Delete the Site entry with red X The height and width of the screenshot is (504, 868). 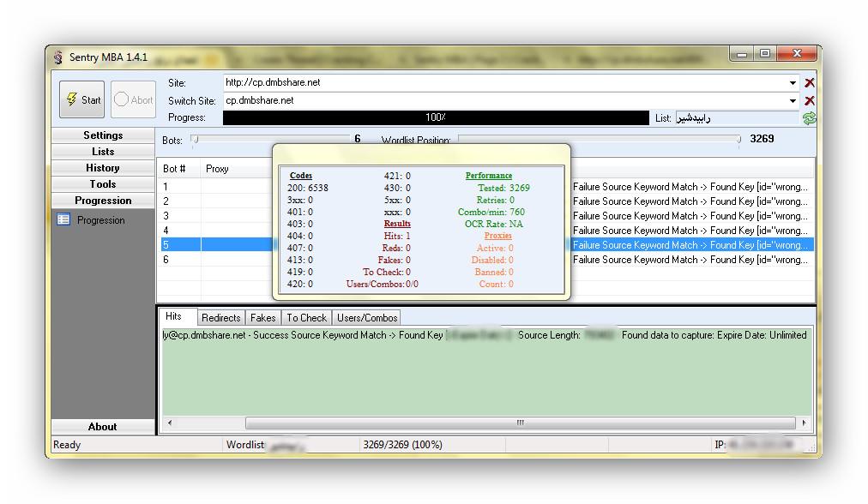(810, 83)
